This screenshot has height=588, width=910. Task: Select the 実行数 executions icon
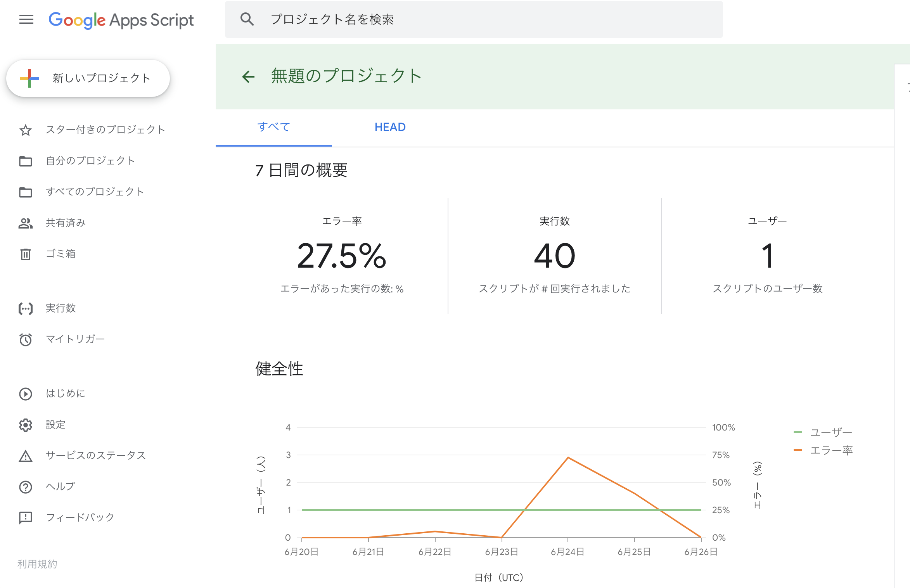pos(26,308)
